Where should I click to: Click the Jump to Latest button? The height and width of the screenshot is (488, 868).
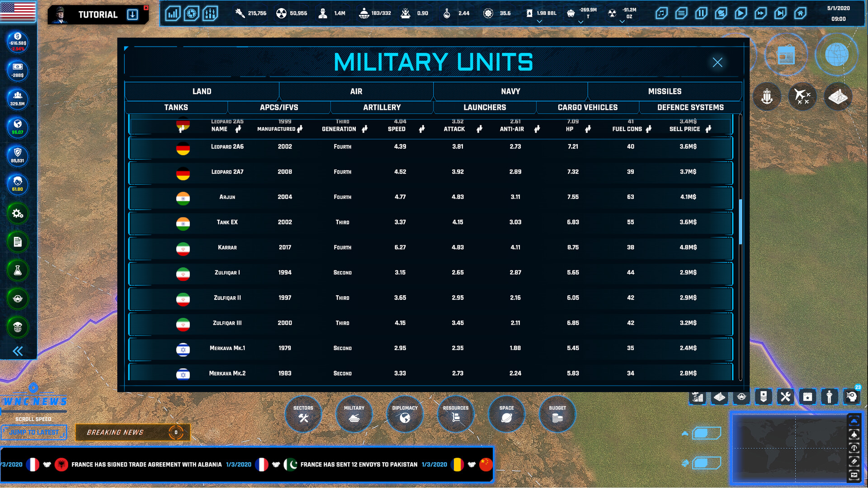click(34, 432)
